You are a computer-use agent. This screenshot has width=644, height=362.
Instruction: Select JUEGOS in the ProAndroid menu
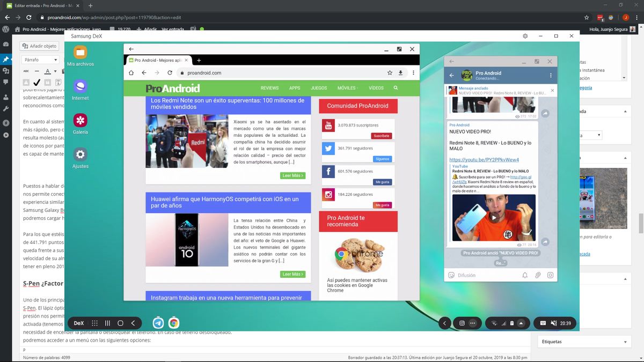319,87
